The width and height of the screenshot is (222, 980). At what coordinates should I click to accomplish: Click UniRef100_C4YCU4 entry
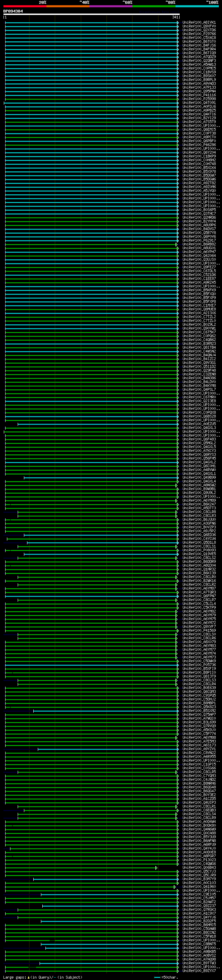(199, 539)
